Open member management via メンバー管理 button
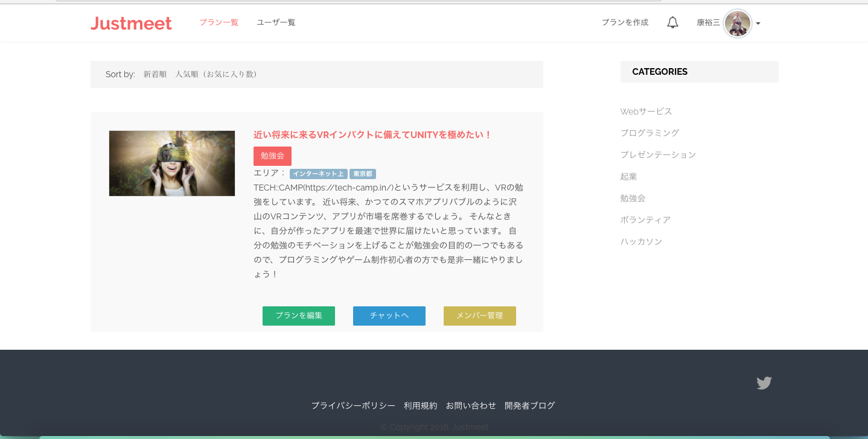 click(x=479, y=315)
